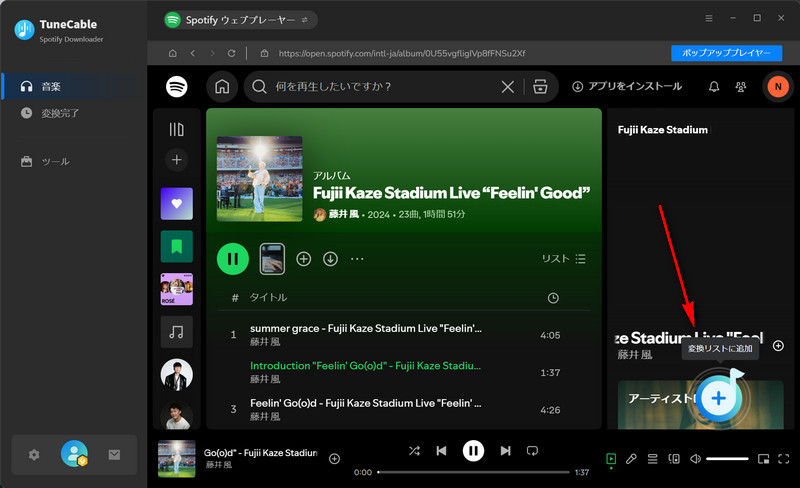Adjust the volume slider
The height and width of the screenshot is (488, 800).
(x=727, y=459)
